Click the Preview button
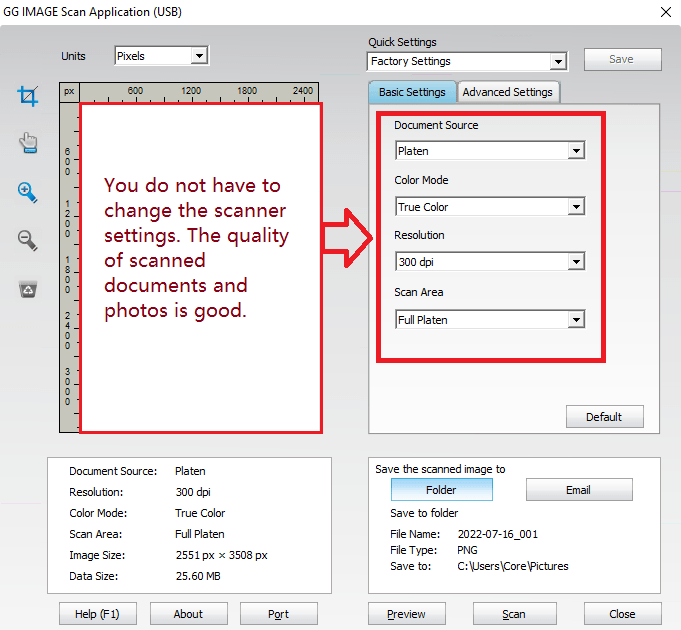Viewport: 681px width, 630px height. pos(406,614)
